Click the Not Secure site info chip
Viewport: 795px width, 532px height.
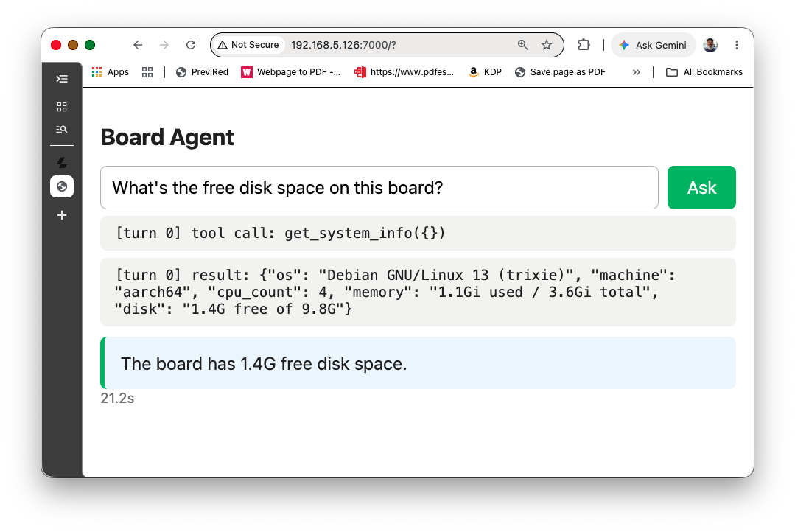[248, 45]
